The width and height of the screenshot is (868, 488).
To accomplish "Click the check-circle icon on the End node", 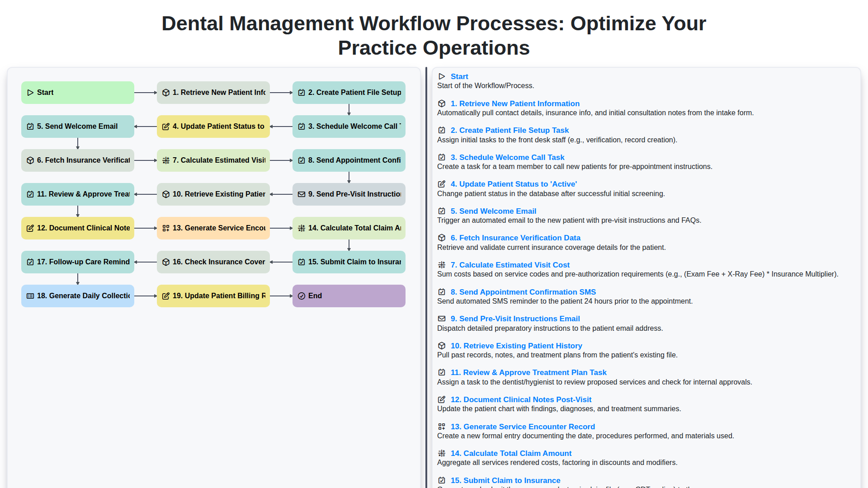I will (302, 296).
